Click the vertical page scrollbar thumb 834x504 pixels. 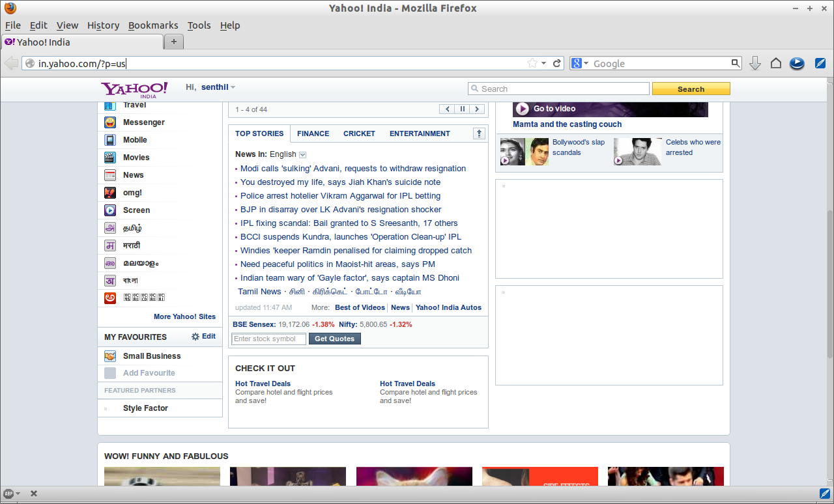pos(829,284)
